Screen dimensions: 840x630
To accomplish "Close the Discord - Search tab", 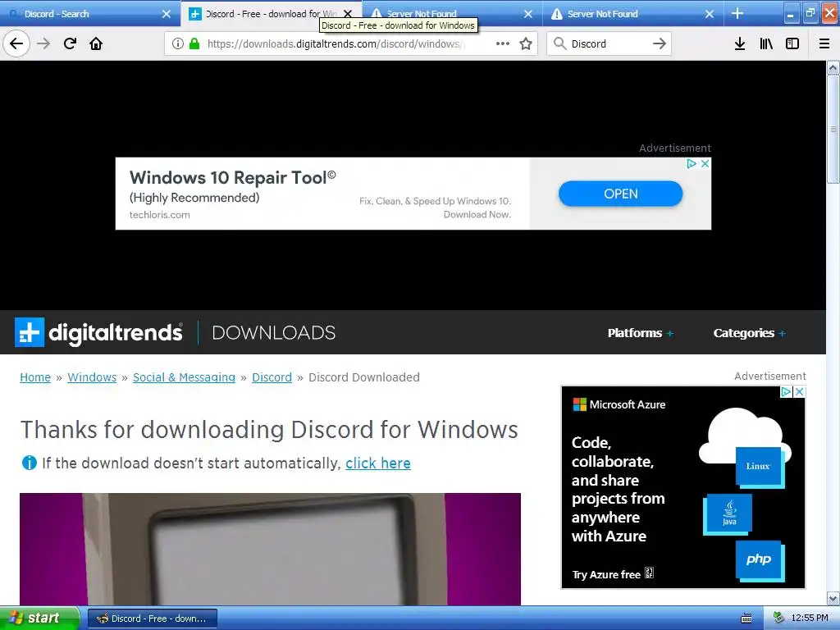I will click(x=167, y=14).
